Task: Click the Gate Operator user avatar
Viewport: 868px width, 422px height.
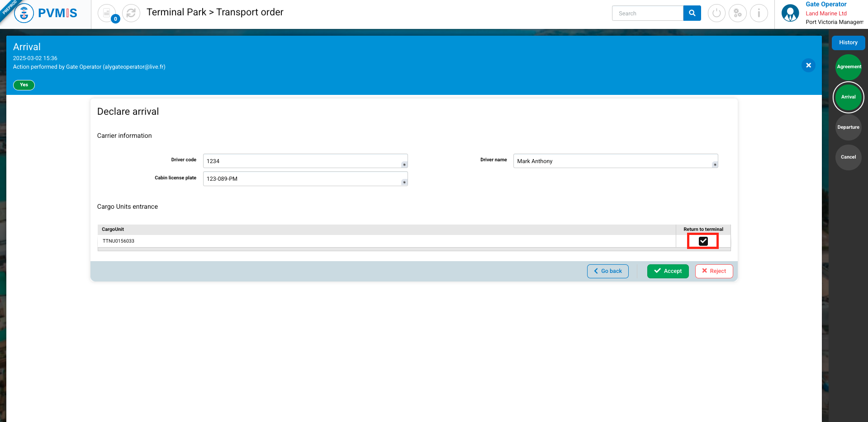Action: pos(790,13)
